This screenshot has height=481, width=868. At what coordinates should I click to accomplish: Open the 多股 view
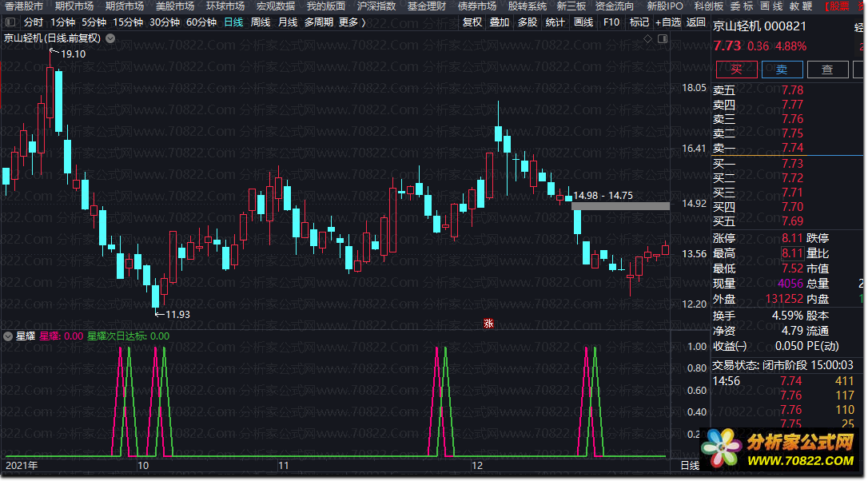point(528,22)
